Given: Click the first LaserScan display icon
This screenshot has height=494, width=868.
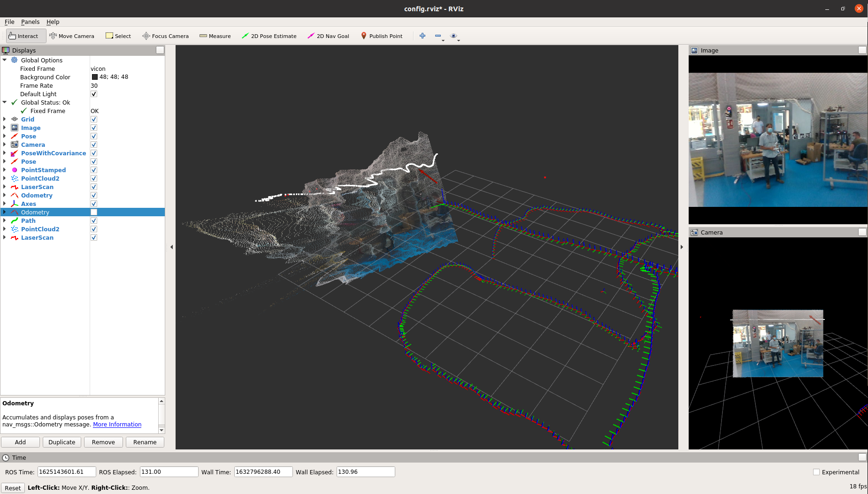Looking at the screenshot, I should (x=15, y=187).
